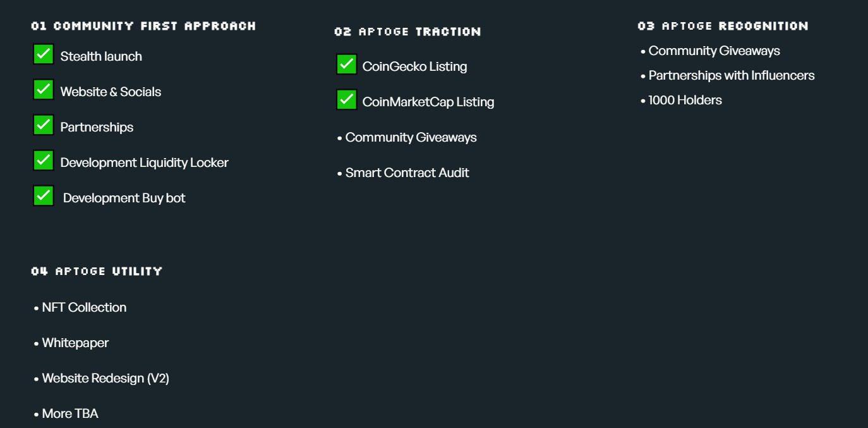The width and height of the screenshot is (868, 428).
Task: Click the green checkmark next to Partnerships
Action: tap(43, 125)
